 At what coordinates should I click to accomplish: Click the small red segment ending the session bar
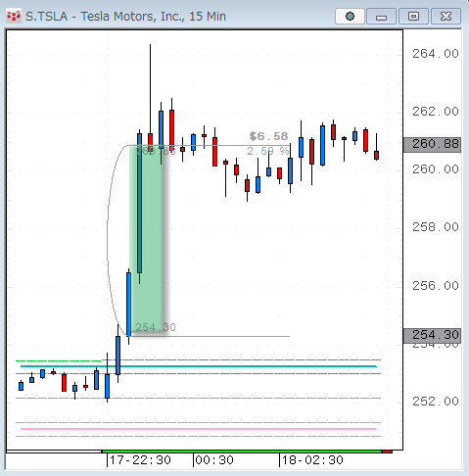pos(387,452)
